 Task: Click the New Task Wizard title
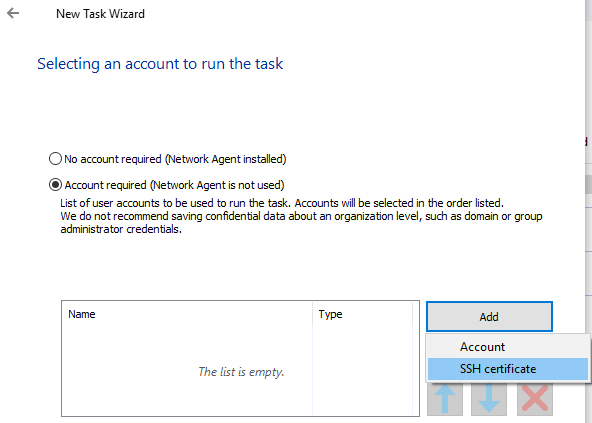[x=100, y=14]
